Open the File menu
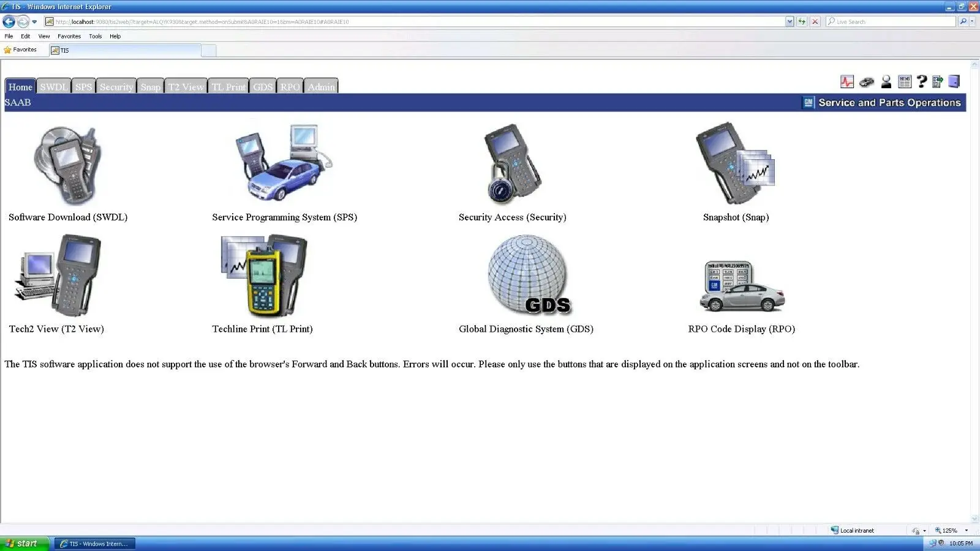 (9, 36)
